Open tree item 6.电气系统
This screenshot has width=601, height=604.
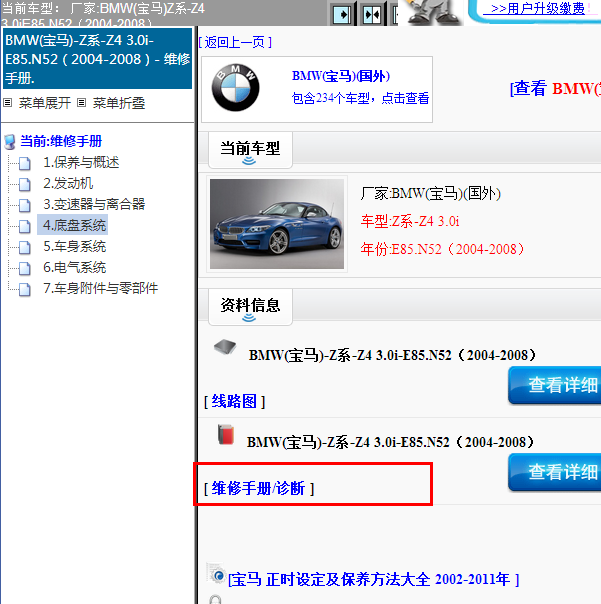click(x=74, y=267)
